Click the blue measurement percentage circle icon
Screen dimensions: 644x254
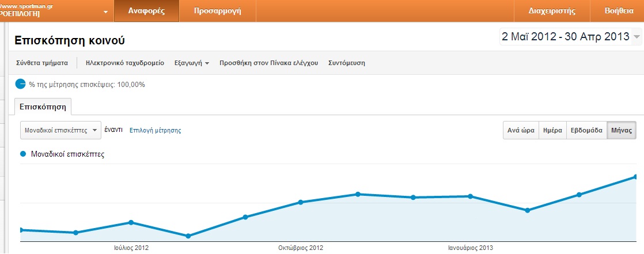[x=21, y=85]
